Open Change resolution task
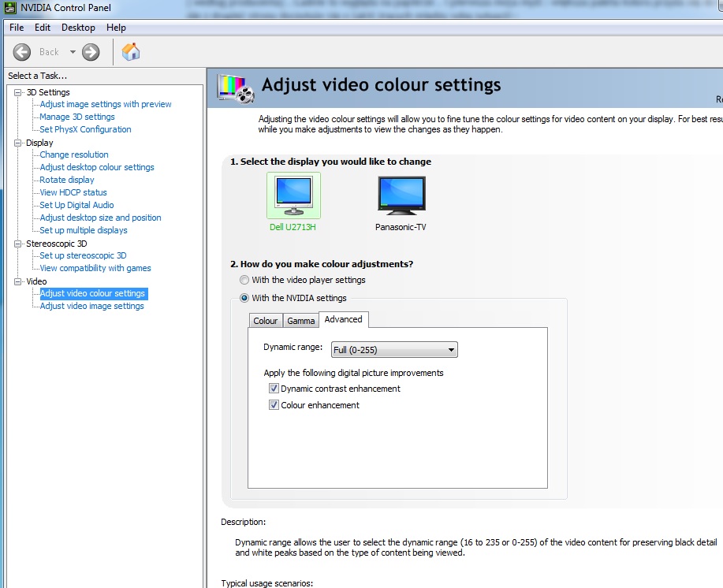Image resolution: width=723 pixels, height=588 pixels. (x=74, y=154)
